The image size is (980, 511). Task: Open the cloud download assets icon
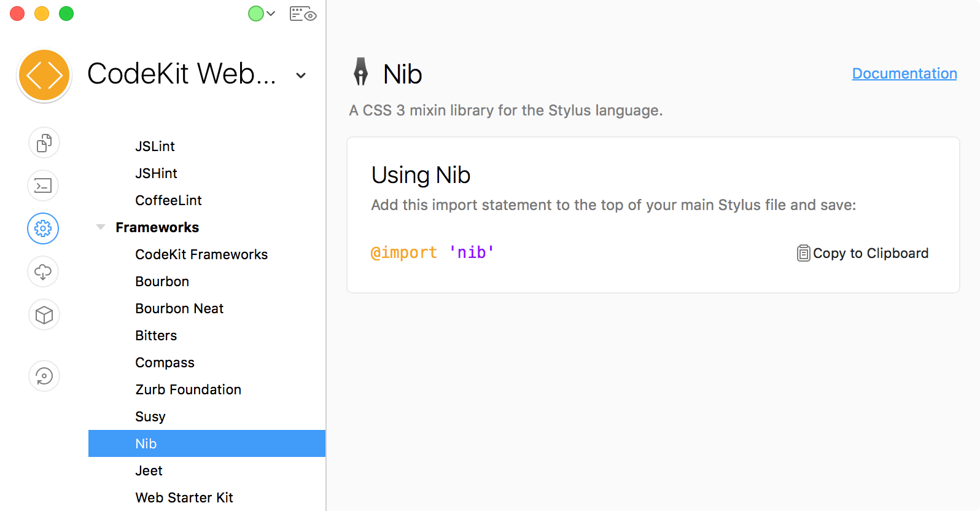(44, 271)
